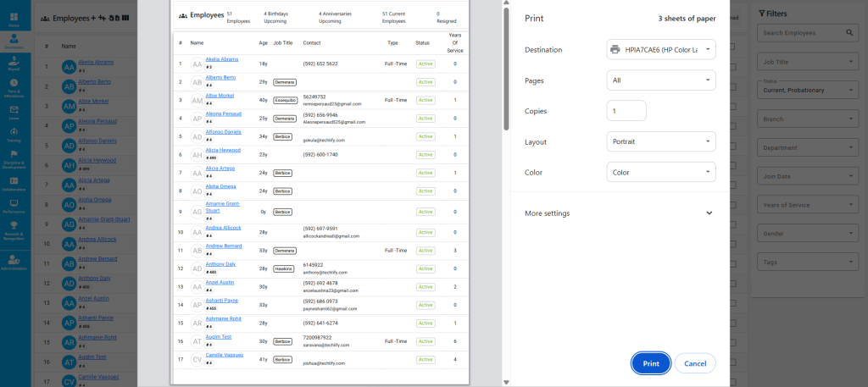The height and width of the screenshot is (387, 868).
Task: Open the Collaborate sidebar menu item
Action: click(14, 181)
